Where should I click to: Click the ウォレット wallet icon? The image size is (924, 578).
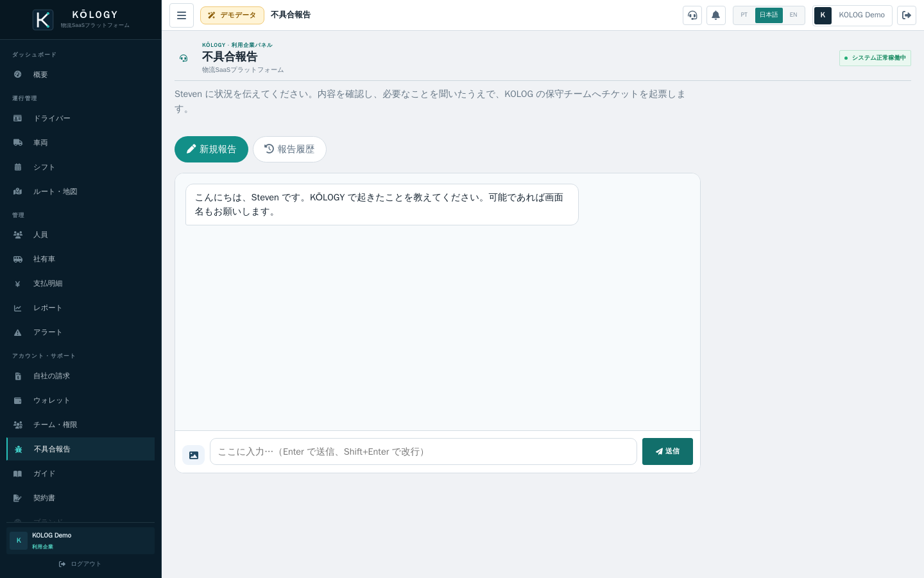[x=18, y=400]
